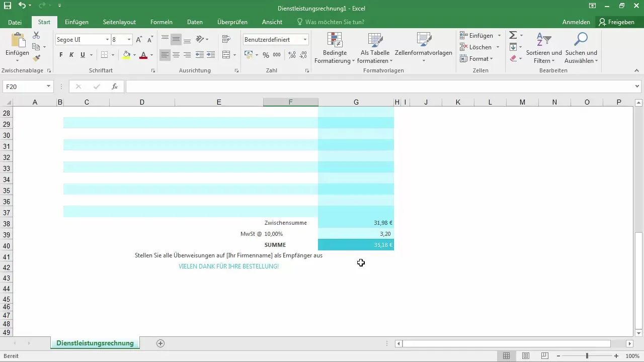Click the accounting currency format icon

point(248,55)
